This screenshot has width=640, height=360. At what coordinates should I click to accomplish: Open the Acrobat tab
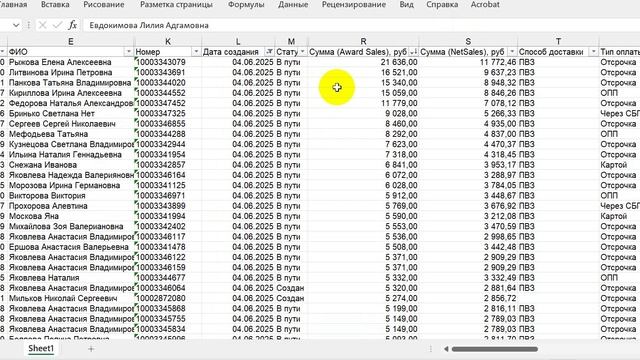click(485, 5)
